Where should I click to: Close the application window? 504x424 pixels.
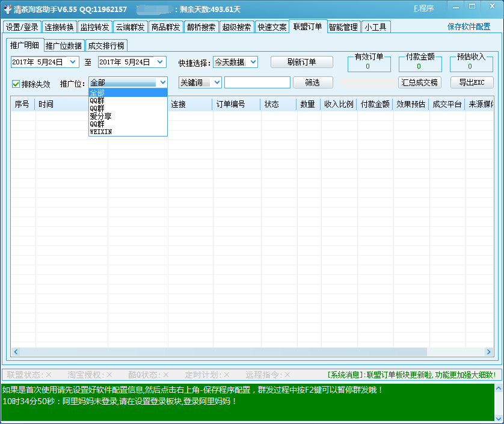492,7
